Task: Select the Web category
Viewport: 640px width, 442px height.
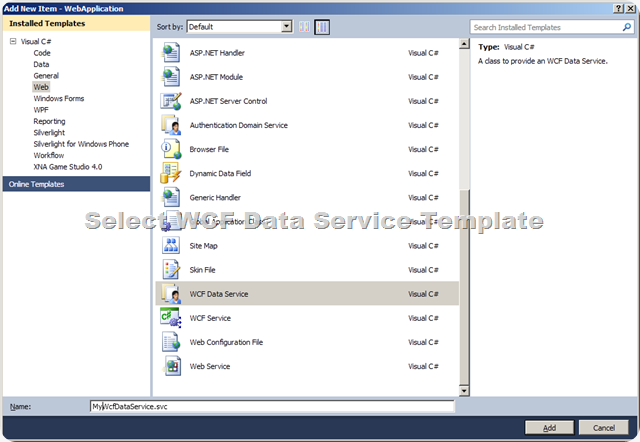Action: (41, 87)
